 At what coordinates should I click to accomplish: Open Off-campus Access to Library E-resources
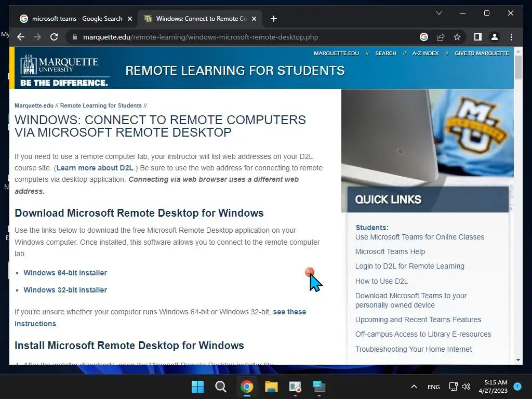423,334
